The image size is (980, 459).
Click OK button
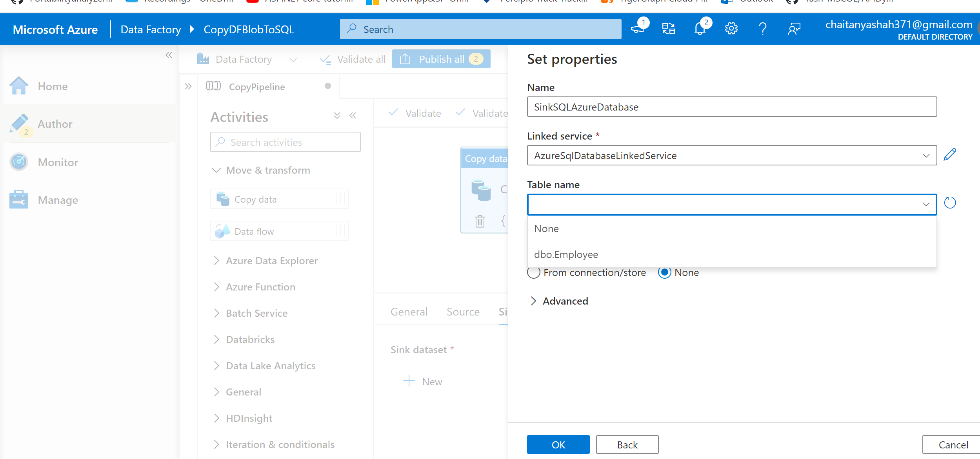tap(558, 444)
